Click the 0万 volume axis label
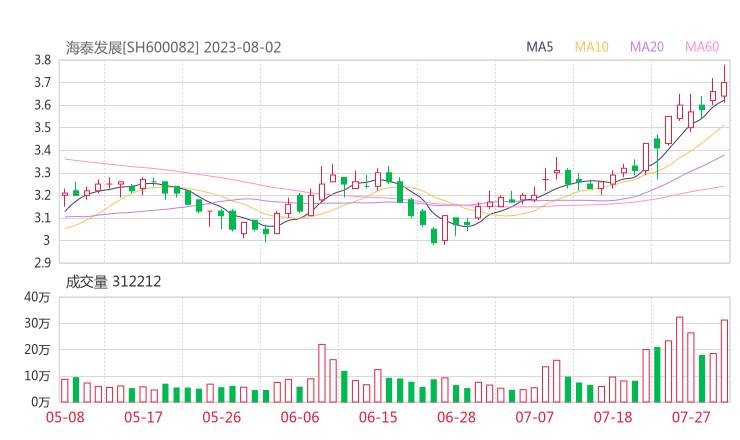Screen dimensions: 740x440 point(41,402)
